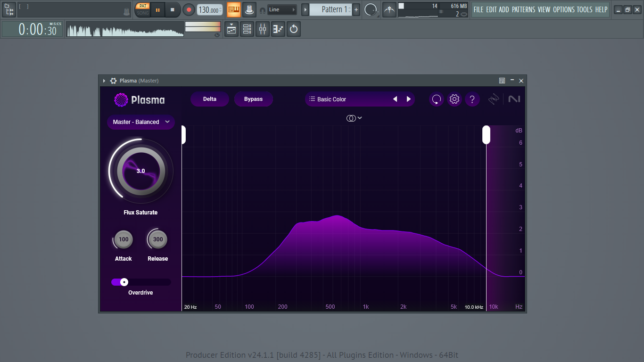
Task: Click the Overdrive slider handle
Action: click(124, 282)
